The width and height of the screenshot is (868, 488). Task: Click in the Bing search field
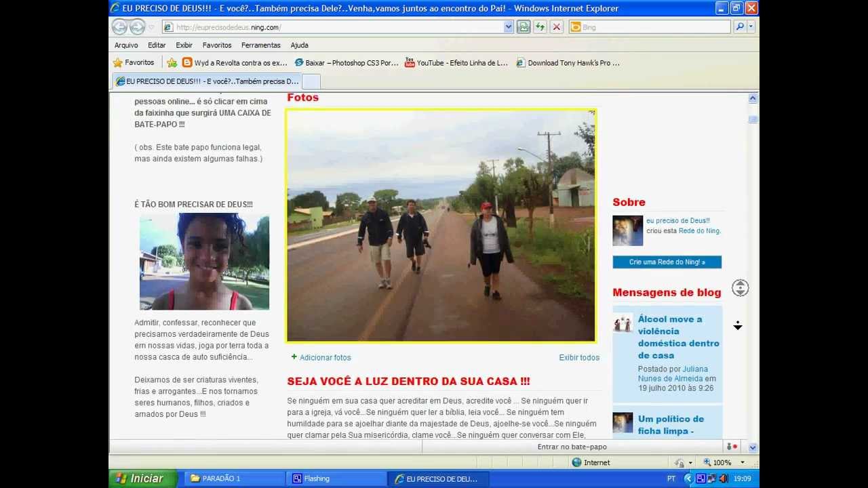click(656, 27)
